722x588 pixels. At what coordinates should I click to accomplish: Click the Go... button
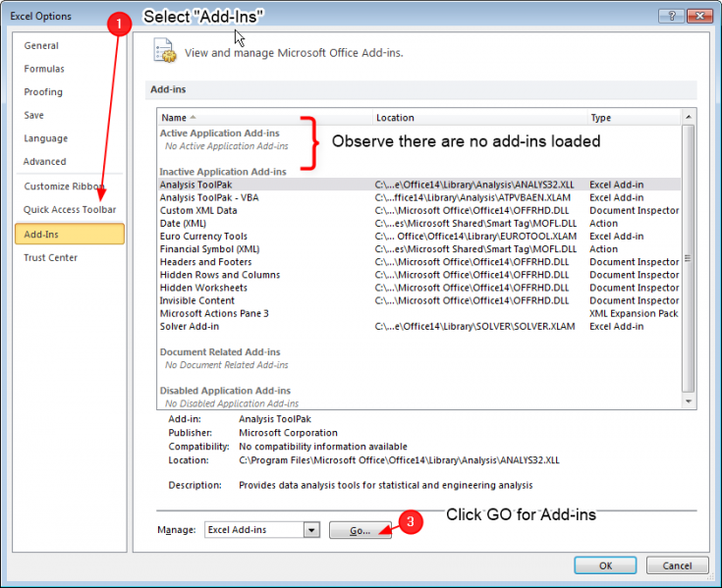pos(361,530)
